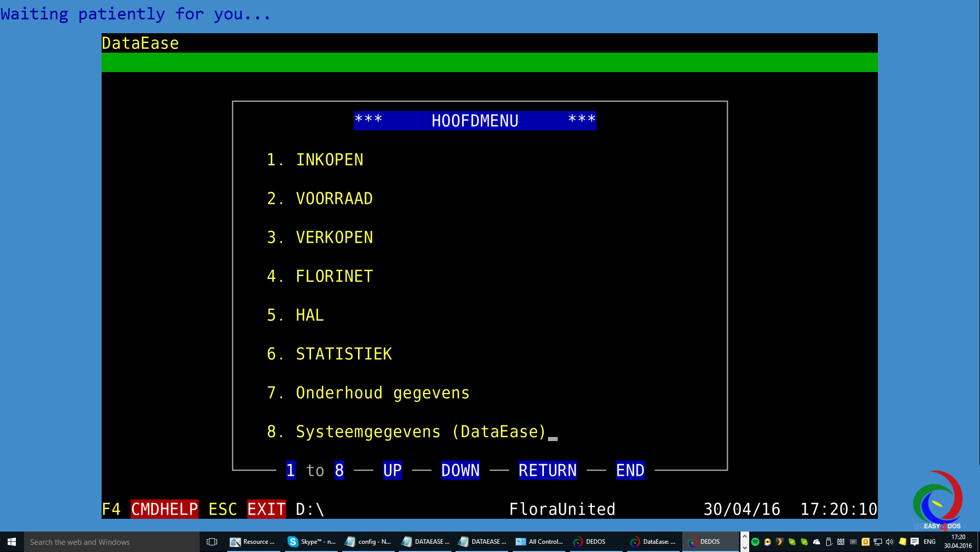Click the firewall brick wall tray icon
This screenshot has height=552, width=980.
click(x=841, y=542)
